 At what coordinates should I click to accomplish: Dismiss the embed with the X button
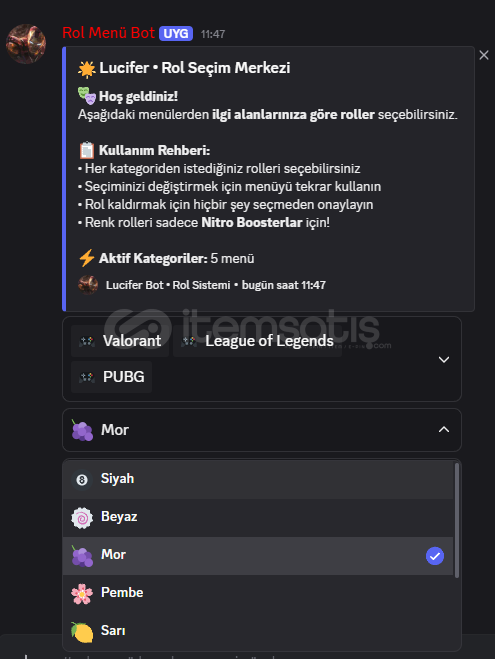[484, 55]
